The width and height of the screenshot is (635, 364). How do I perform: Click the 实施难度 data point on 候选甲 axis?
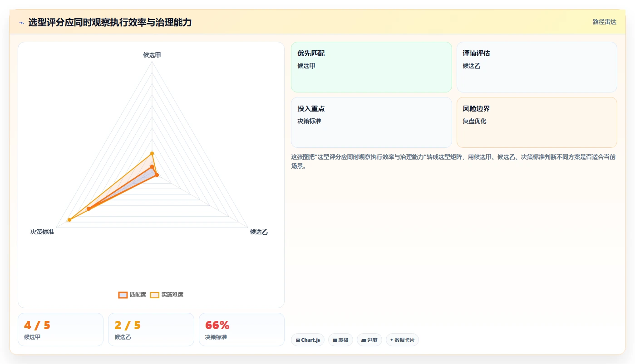(x=152, y=153)
